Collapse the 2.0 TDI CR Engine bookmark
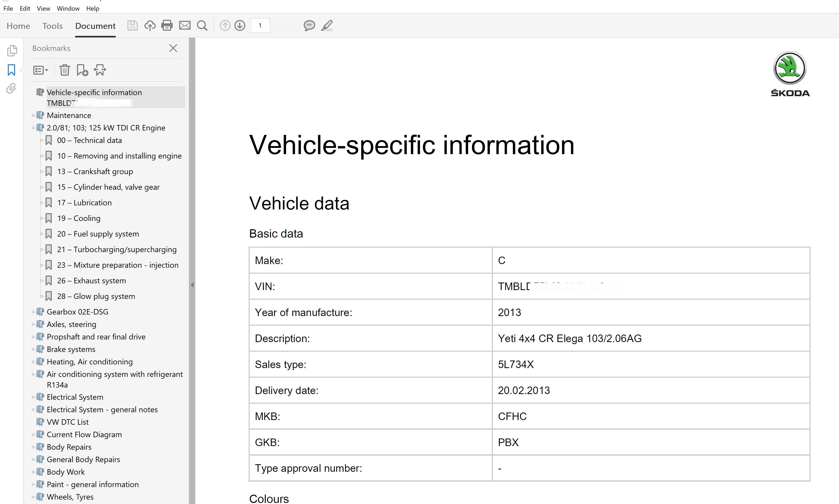The width and height of the screenshot is (839, 504). click(x=33, y=128)
